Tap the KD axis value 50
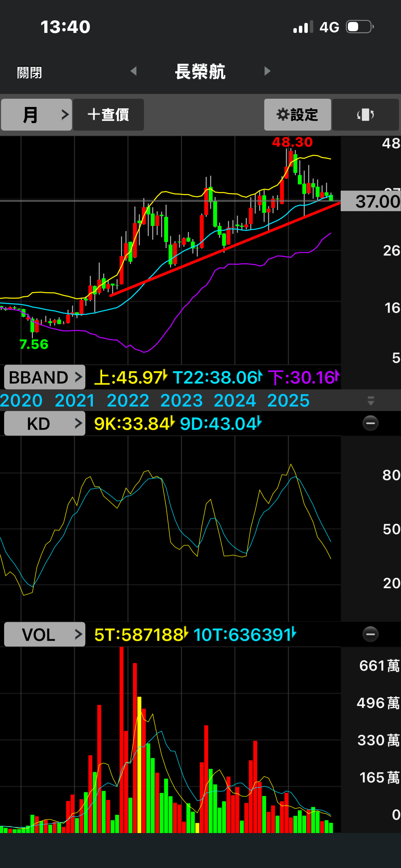Screen dimensions: 401x868 pos(391,529)
